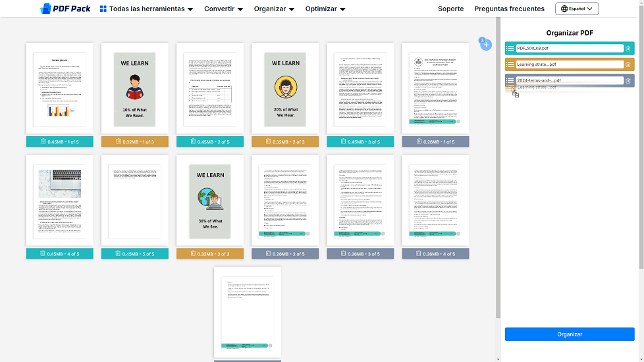This screenshot has width=644, height=362.
Task: Click the add files plus icon
Action: pos(487,45)
